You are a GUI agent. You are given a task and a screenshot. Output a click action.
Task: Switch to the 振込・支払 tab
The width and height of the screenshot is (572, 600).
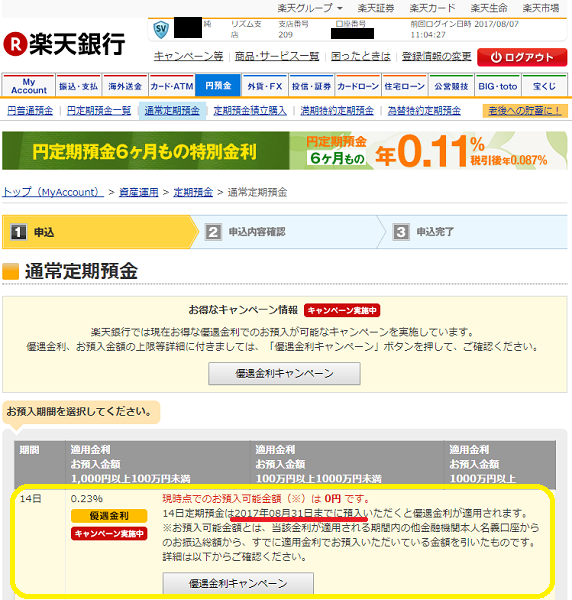coord(78,86)
